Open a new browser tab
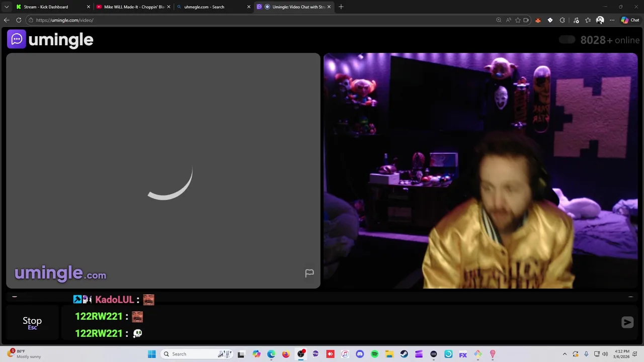 coord(341,7)
